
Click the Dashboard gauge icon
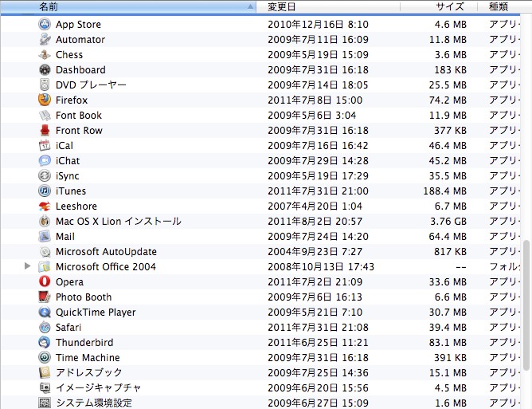(x=45, y=69)
